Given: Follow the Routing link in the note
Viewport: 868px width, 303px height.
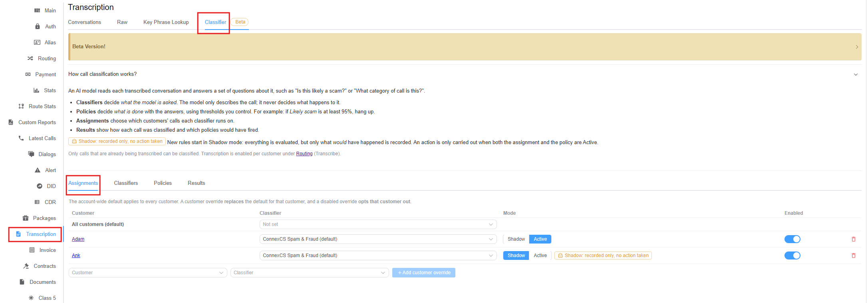Looking at the screenshot, I should 304,154.
